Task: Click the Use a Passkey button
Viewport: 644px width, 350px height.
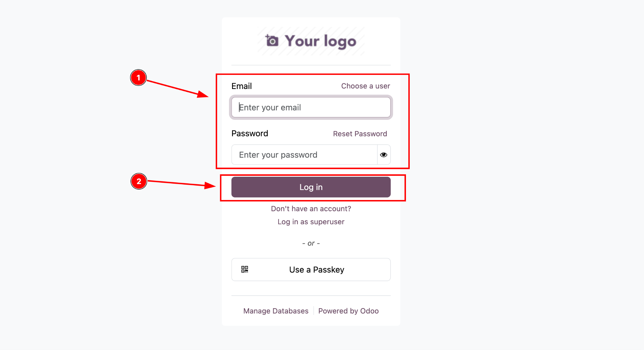Action: (x=311, y=269)
